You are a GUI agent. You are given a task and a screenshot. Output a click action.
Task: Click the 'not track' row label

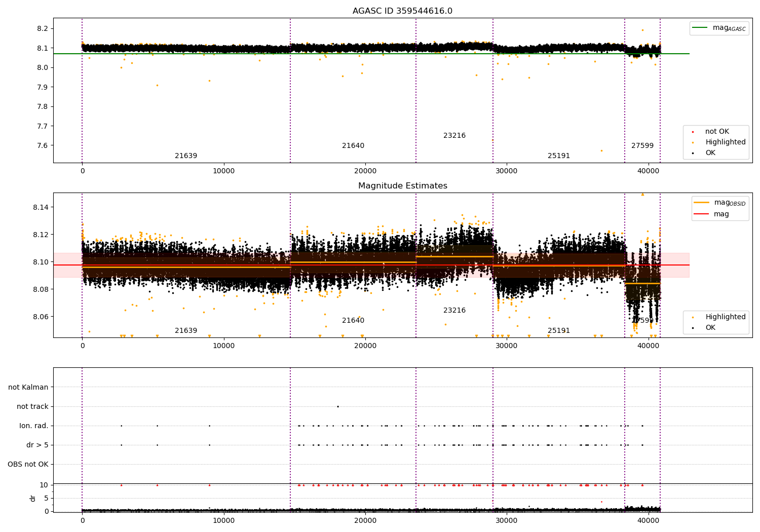pyautogui.click(x=32, y=407)
